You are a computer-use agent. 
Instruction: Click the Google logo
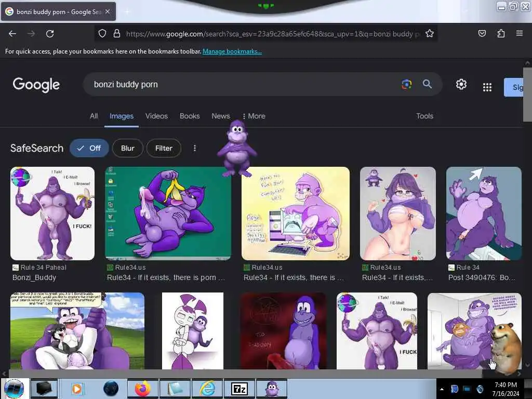(x=36, y=85)
